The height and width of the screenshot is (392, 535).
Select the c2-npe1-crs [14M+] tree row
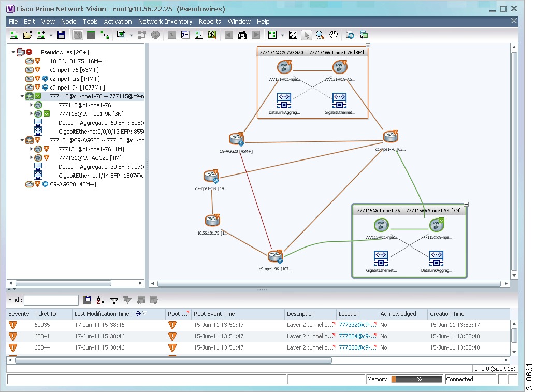click(x=75, y=79)
